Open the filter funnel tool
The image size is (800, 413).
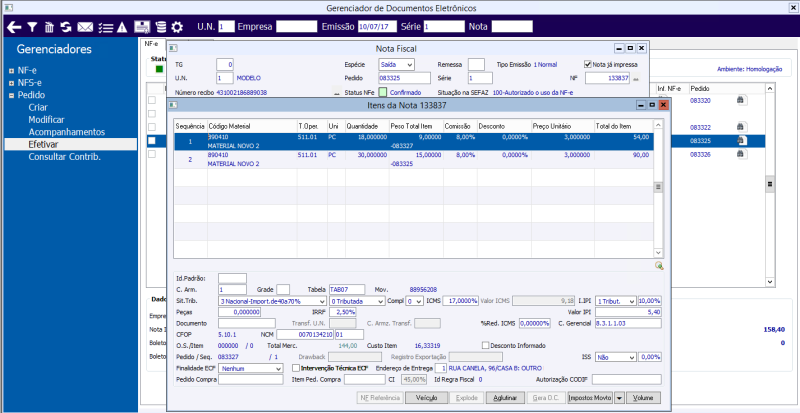point(32,26)
